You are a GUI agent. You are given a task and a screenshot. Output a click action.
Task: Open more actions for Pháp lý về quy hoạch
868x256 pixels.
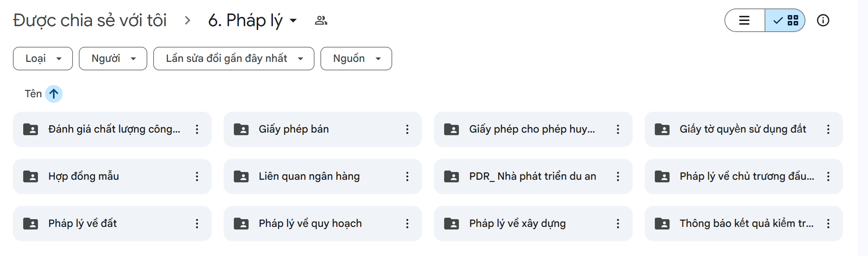click(407, 224)
